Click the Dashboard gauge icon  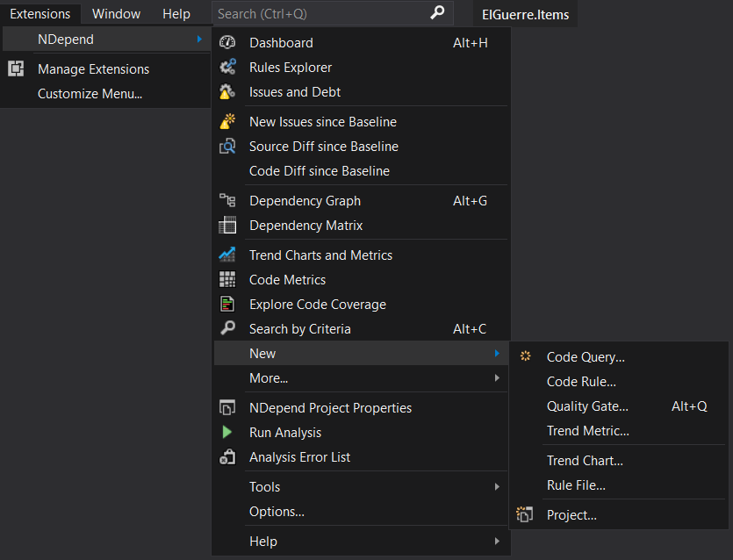227,43
